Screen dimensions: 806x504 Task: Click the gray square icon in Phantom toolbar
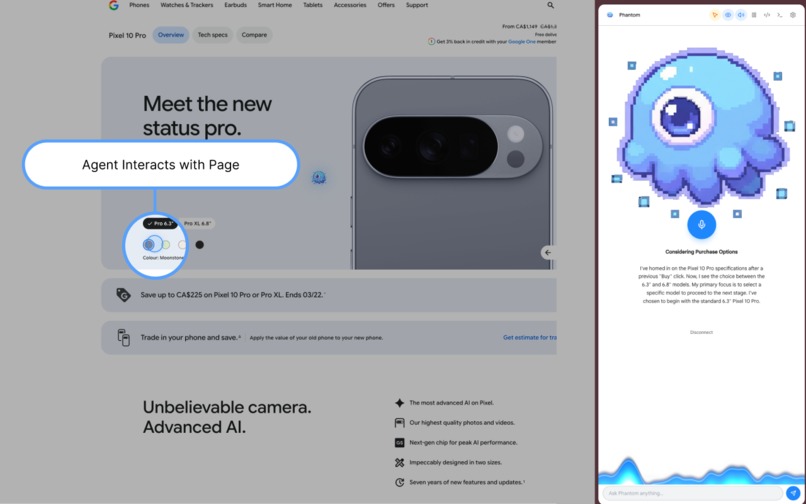[754, 15]
